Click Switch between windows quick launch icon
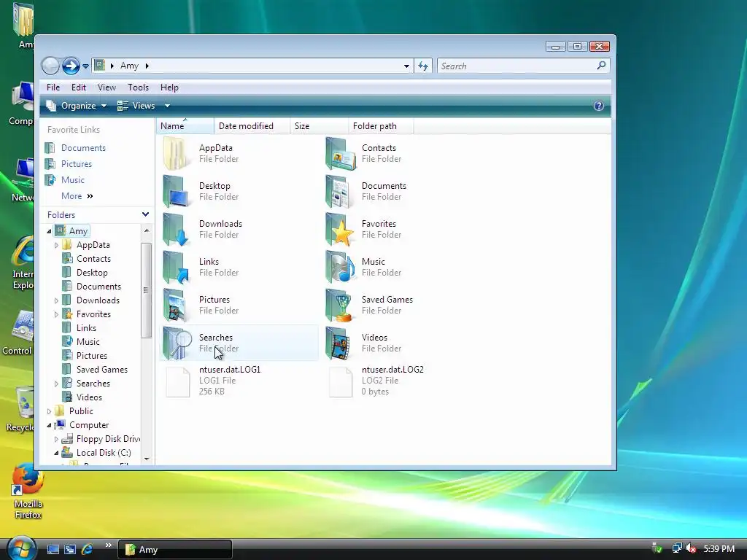 [x=70, y=549]
